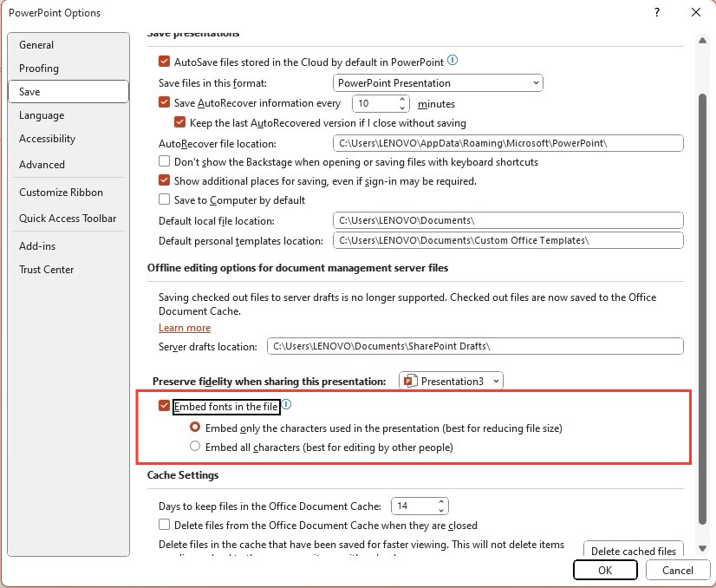This screenshot has width=716, height=588.
Task: Click 'Offline editing options for document management' heading
Action: pyautogui.click(x=297, y=268)
